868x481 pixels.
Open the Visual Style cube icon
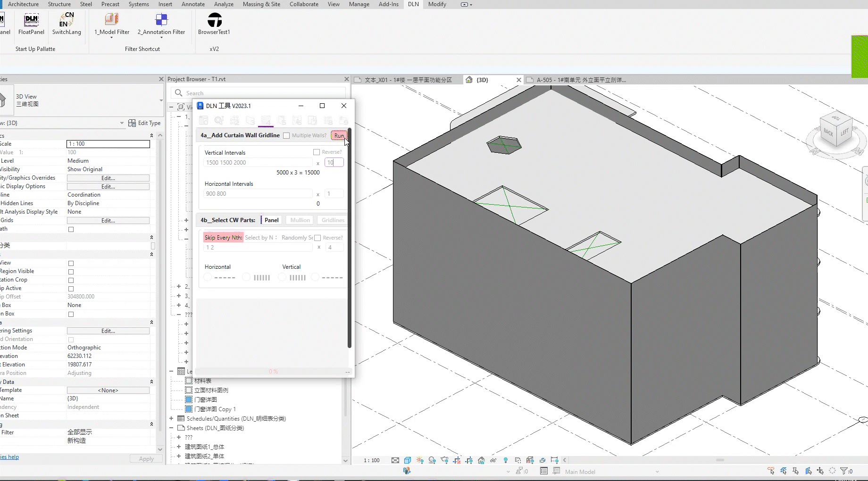pos(408,460)
